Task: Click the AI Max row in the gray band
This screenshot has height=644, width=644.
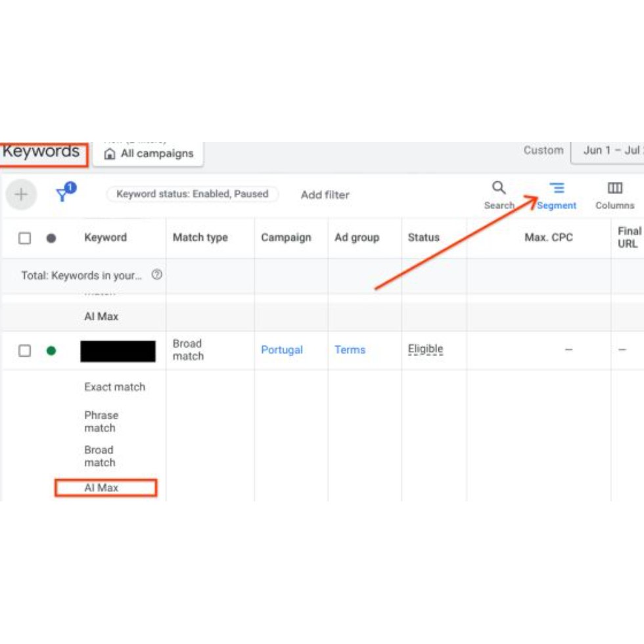Action: 101,316
